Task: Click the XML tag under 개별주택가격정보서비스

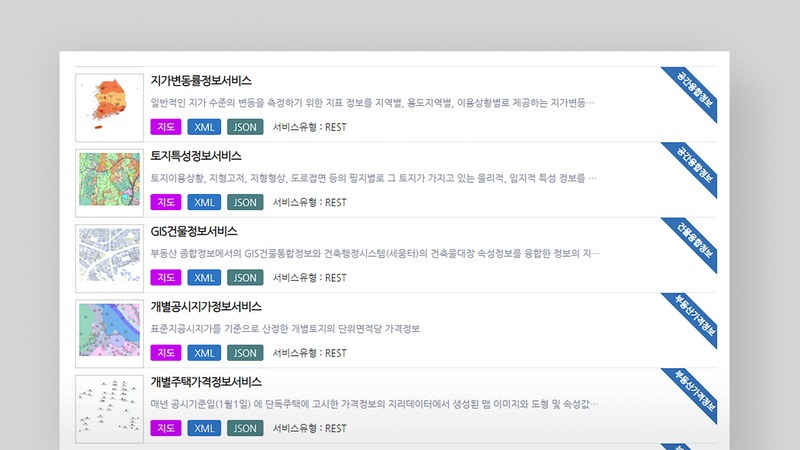Action: click(x=204, y=428)
